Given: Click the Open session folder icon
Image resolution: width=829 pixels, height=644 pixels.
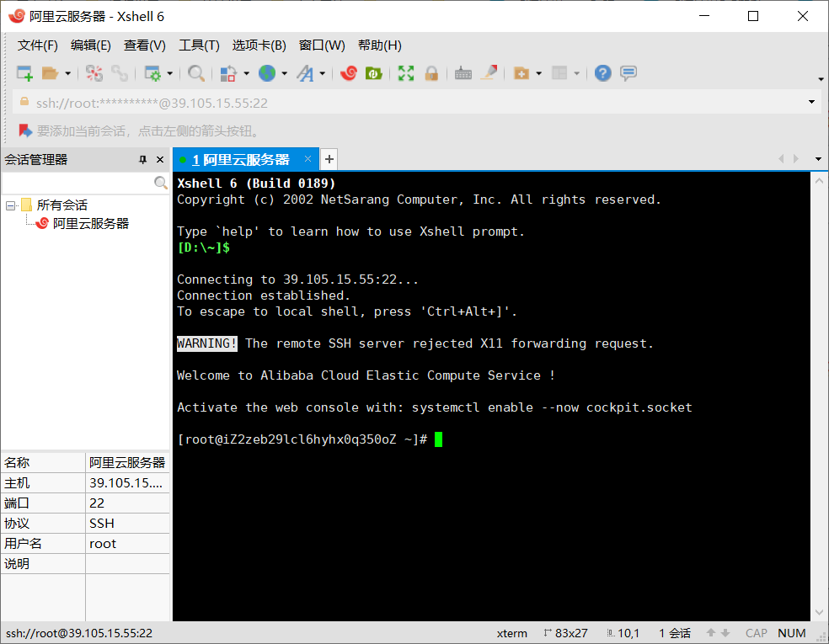Looking at the screenshot, I should [x=50, y=73].
